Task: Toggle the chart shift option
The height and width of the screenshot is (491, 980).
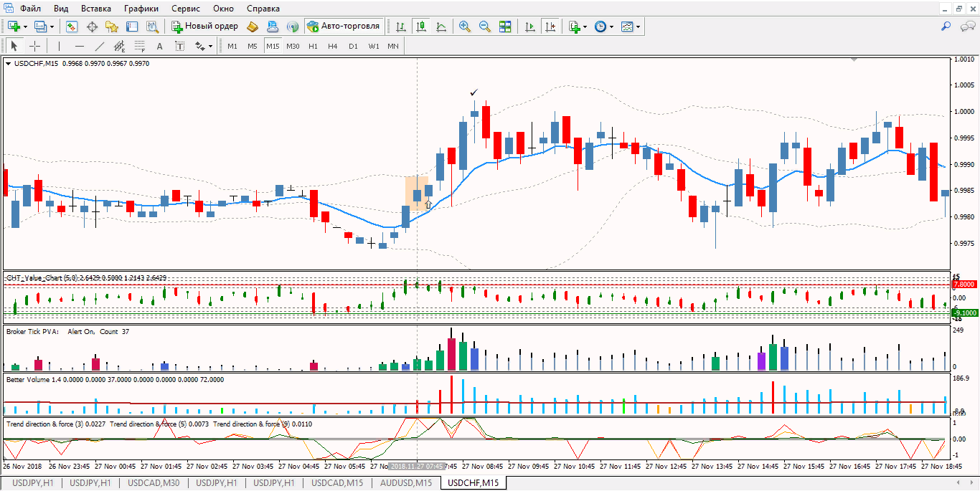Action: 550,27
